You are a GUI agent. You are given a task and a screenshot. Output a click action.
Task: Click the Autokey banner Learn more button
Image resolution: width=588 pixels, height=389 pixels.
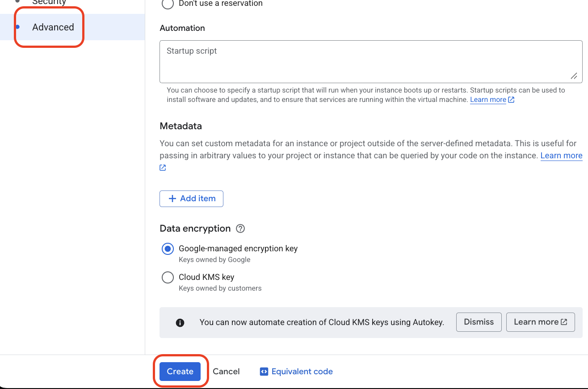pos(540,322)
